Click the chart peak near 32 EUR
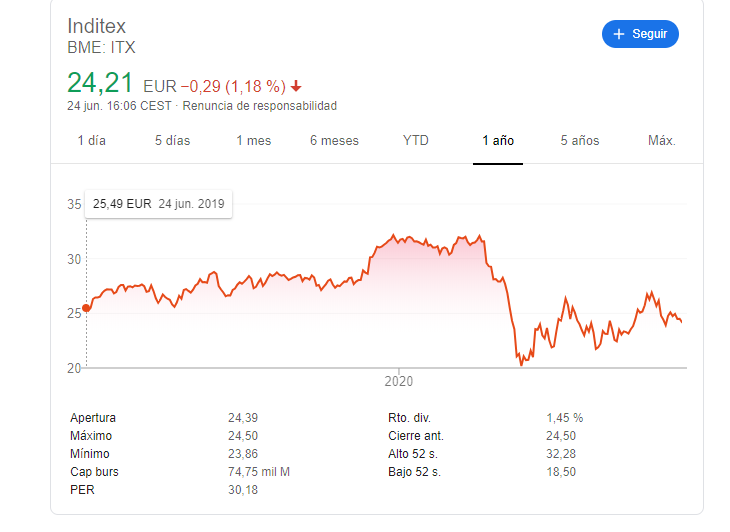 coord(394,236)
